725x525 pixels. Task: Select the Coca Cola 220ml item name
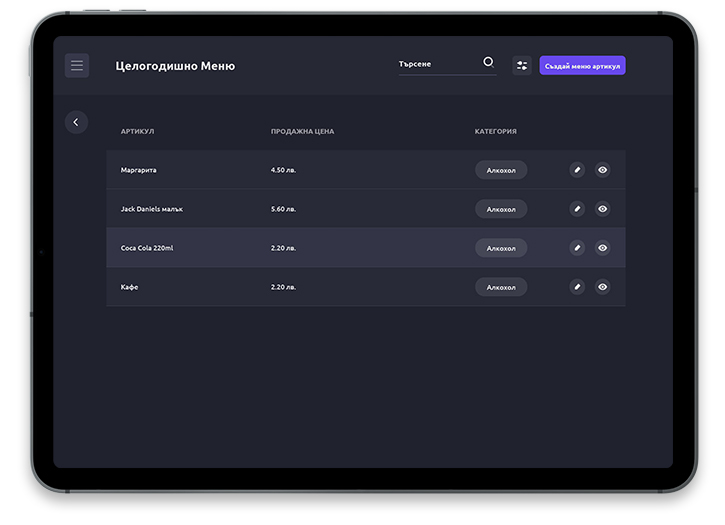(147, 248)
